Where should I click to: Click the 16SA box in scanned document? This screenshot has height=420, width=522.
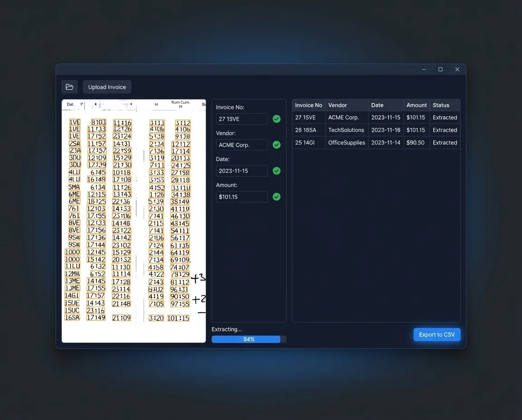click(72, 318)
